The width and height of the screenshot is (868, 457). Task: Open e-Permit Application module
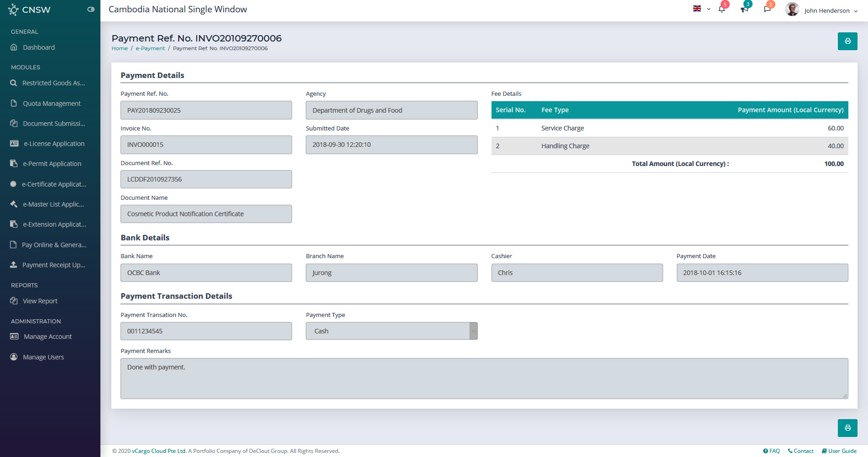point(52,164)
